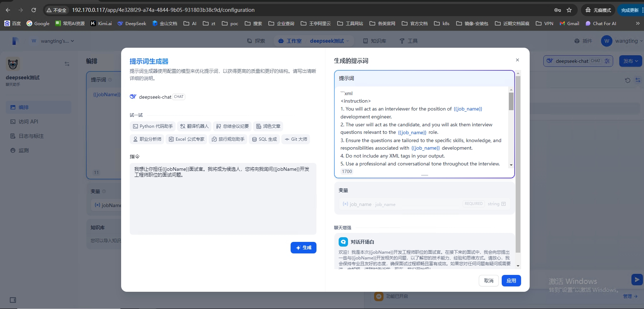Click the address bar URL
The height and width of the screenshot is (309, 644).
tap(163, 10)
